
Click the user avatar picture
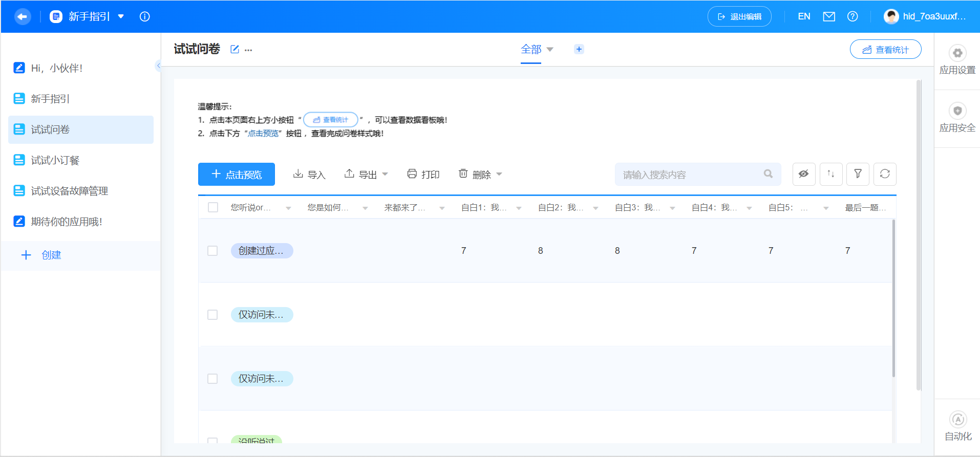891,16
